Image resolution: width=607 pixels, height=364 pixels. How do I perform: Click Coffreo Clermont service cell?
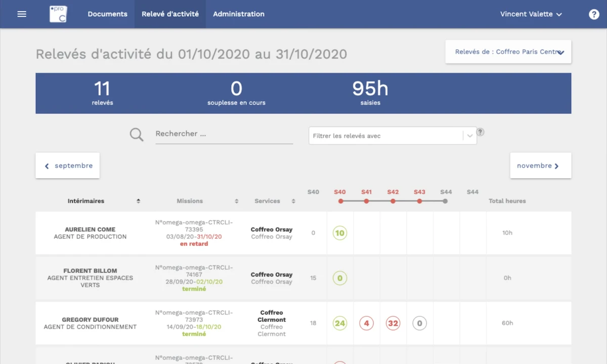[x=272, y=323]
